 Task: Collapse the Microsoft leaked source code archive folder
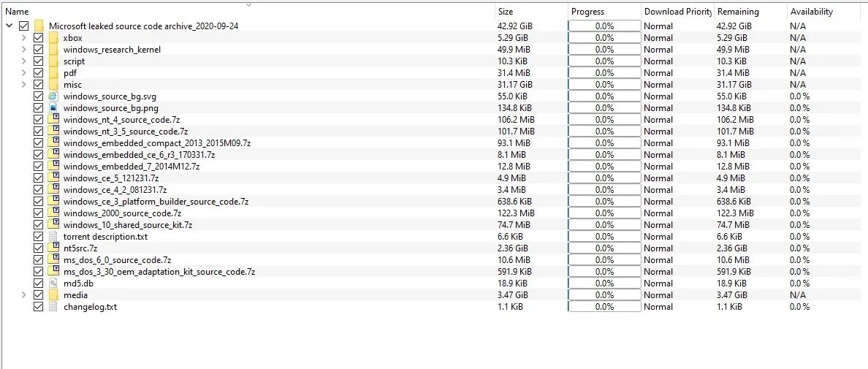tap(9, 26)
